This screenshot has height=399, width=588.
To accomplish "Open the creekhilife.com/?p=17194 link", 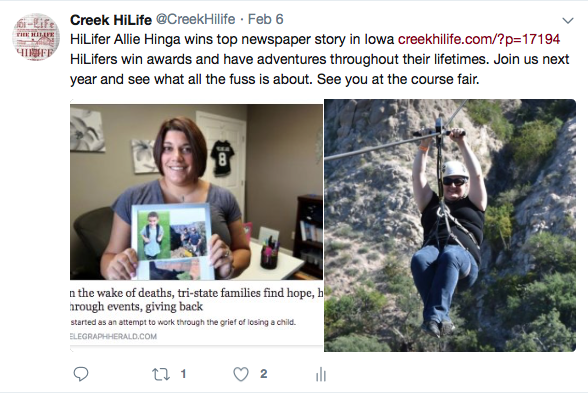I will (x=479, y=39).
